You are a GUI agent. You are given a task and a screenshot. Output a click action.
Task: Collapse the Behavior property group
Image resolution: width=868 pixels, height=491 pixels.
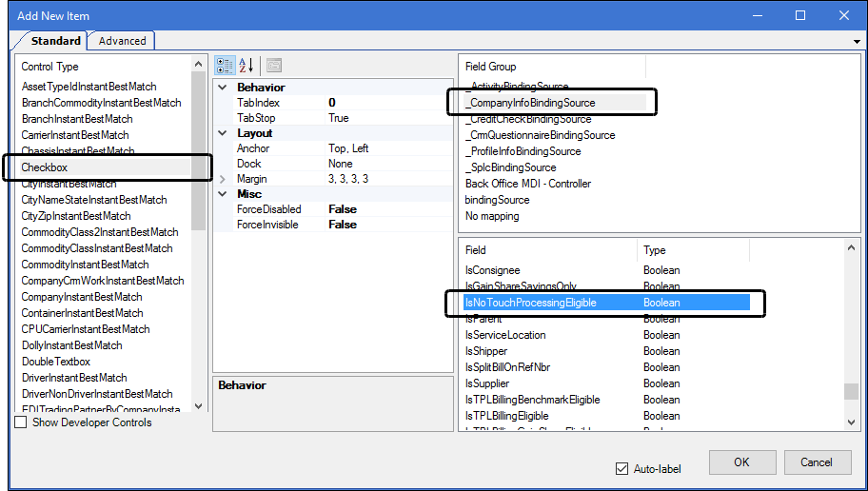(223, 88)
